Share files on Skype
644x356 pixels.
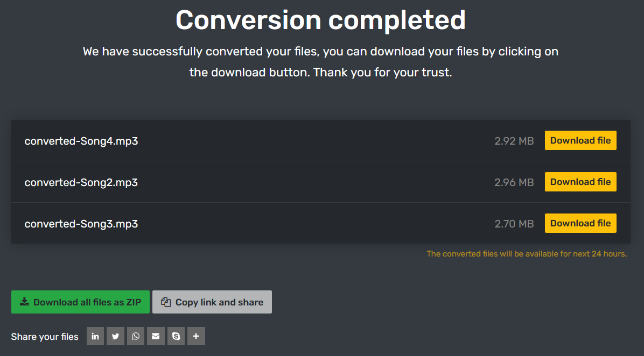tap(176, 337)
